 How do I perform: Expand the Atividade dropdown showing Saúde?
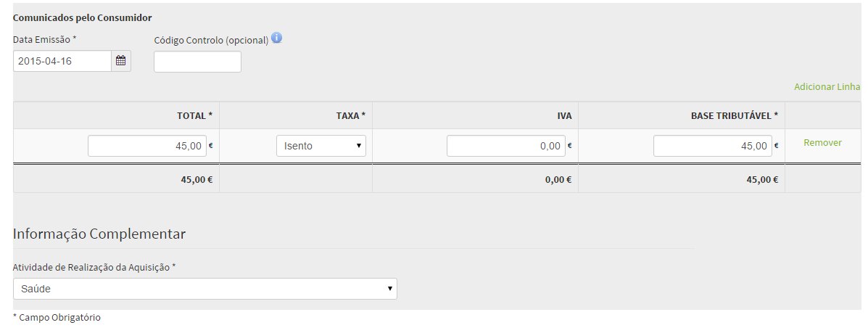[x=205, y=289]
